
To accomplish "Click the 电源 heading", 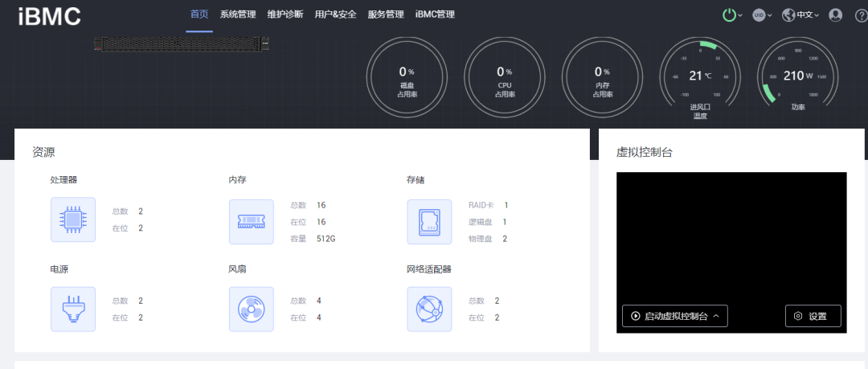I will coord(59,270).
